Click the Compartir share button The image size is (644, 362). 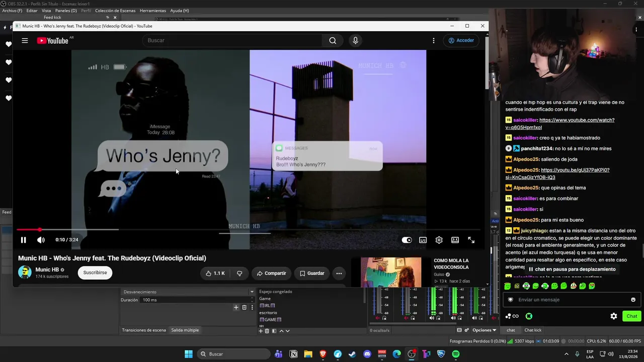271,273
